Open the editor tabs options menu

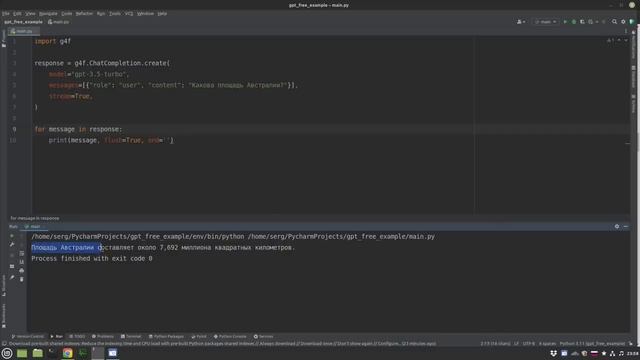(626, 31)
